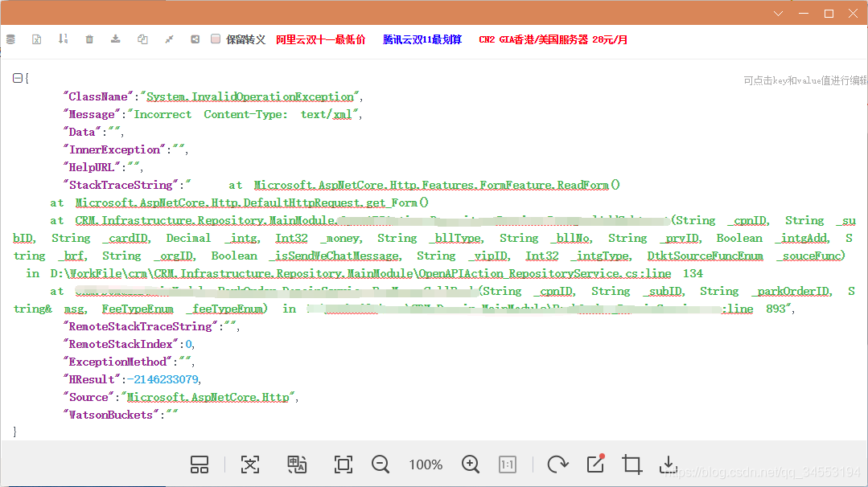Click the database stack icon in toolbar

[10, 39]
